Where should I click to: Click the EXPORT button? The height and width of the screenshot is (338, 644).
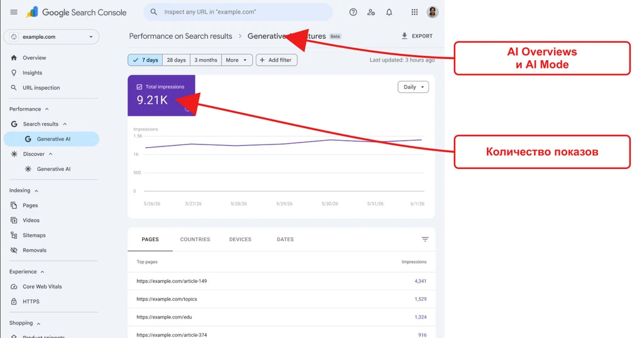coord(417,36)
